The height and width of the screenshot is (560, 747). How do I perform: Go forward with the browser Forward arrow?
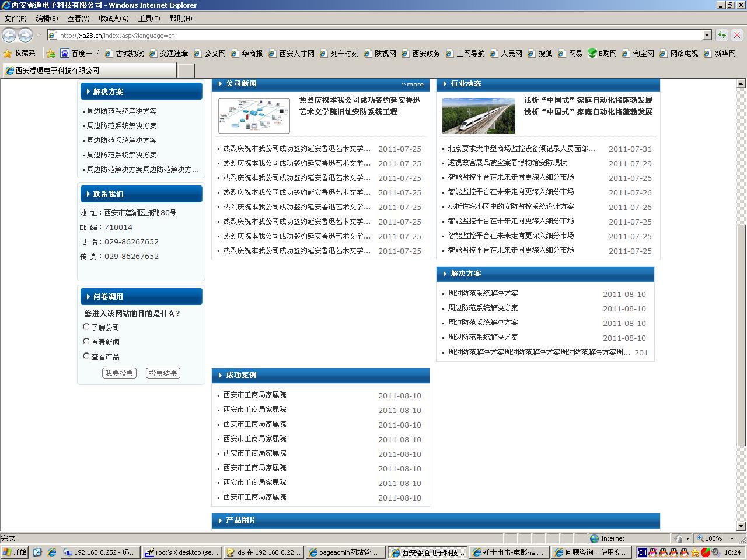pyautogui.click(x=25, y=35)
